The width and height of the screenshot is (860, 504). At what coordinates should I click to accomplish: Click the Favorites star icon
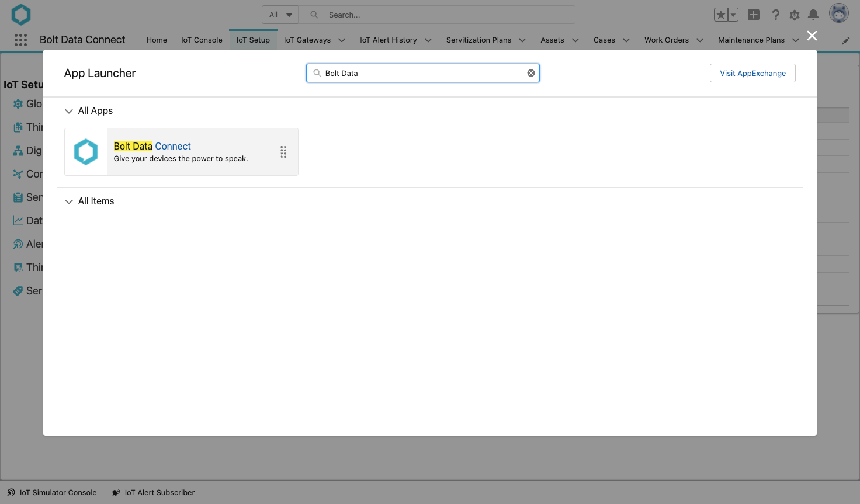pyautogui.click(x=721, y=15)
